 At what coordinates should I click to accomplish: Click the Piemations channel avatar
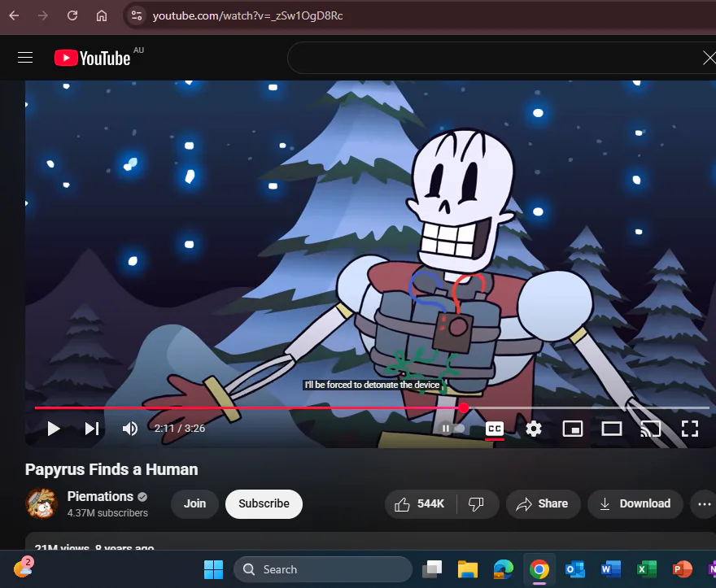41,504
